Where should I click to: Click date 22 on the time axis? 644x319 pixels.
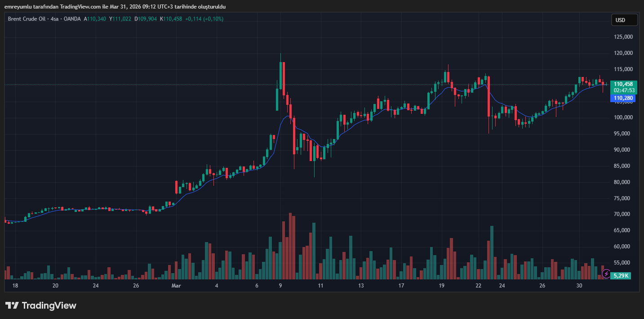coord(479,286)
